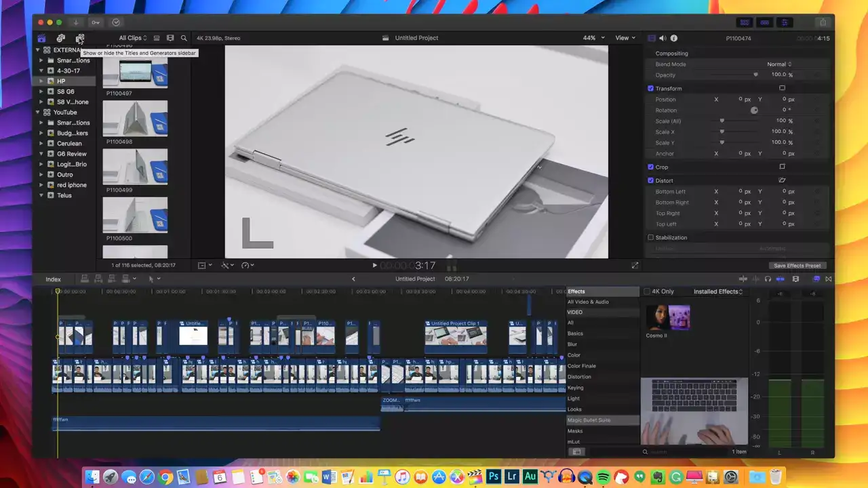Image resolution: width=868 pixels, height=488 pixels.
Task: Open the Blend Mode Normal dropdown
Action: pyautogui.click(x=779, y=64)
